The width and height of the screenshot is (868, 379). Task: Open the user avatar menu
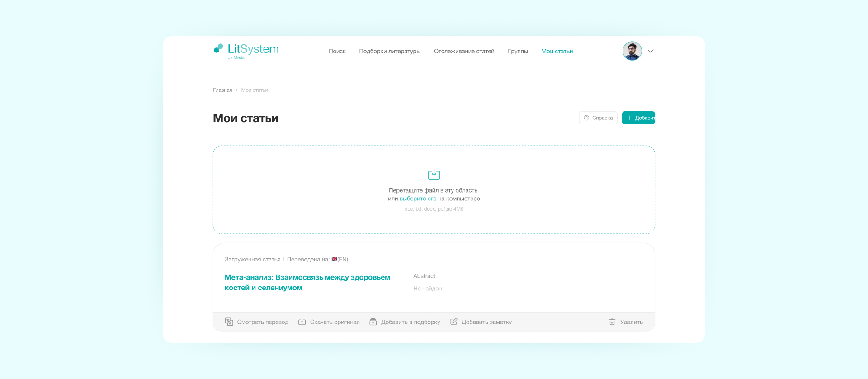coord(632,51)
